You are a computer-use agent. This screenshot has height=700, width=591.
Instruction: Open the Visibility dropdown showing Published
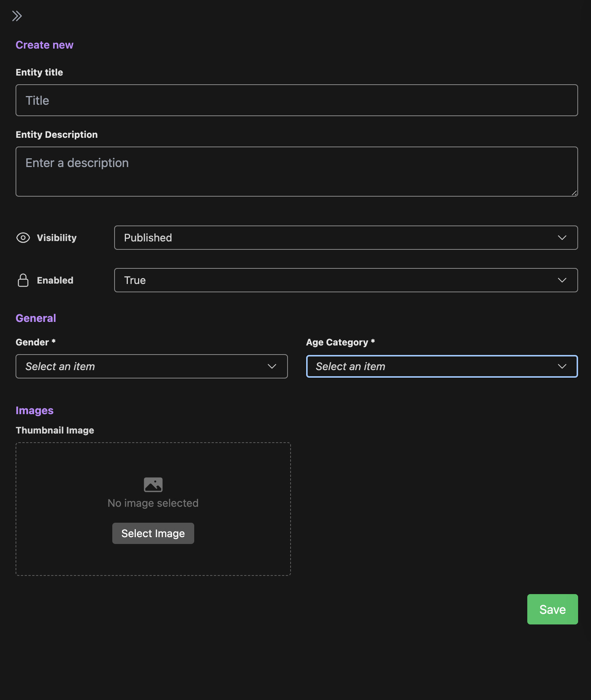coord(346,238)
